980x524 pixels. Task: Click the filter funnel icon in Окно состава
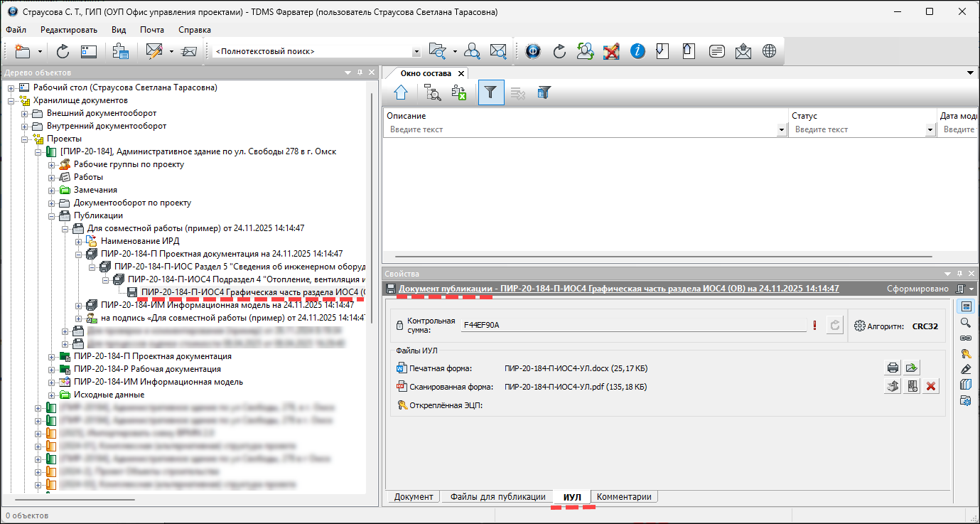[x=490, y=92]
